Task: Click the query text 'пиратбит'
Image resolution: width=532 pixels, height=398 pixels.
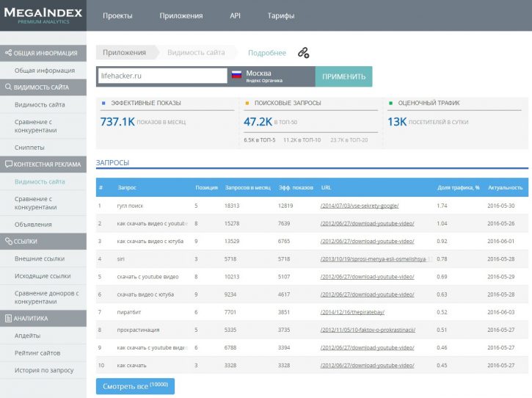Action: pyautogui.click(x=129, y=312)
